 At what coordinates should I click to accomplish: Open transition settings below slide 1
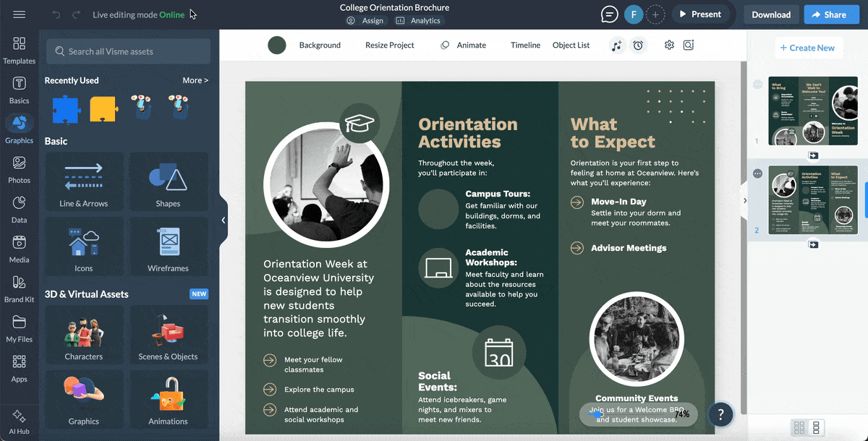point(813,155)
